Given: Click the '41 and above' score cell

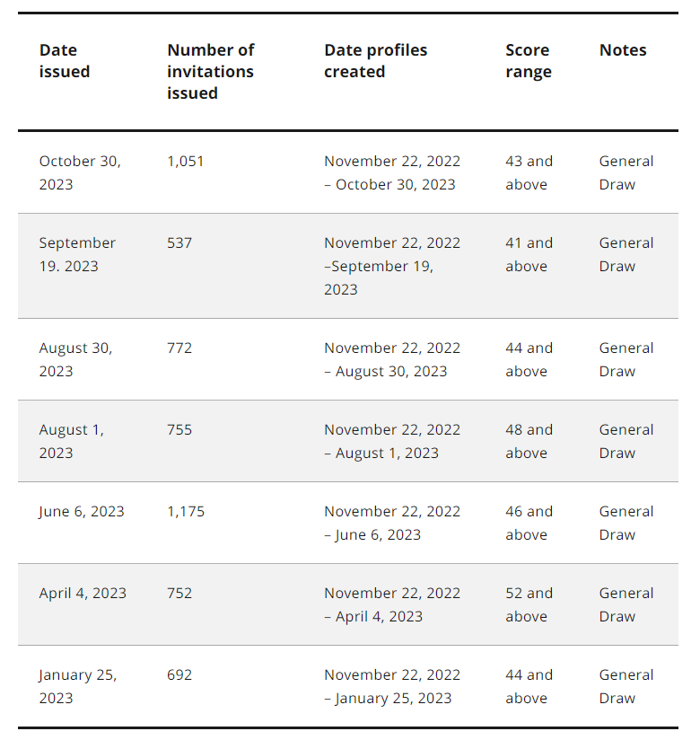Looking at the screenshot, I should (529, 254).
